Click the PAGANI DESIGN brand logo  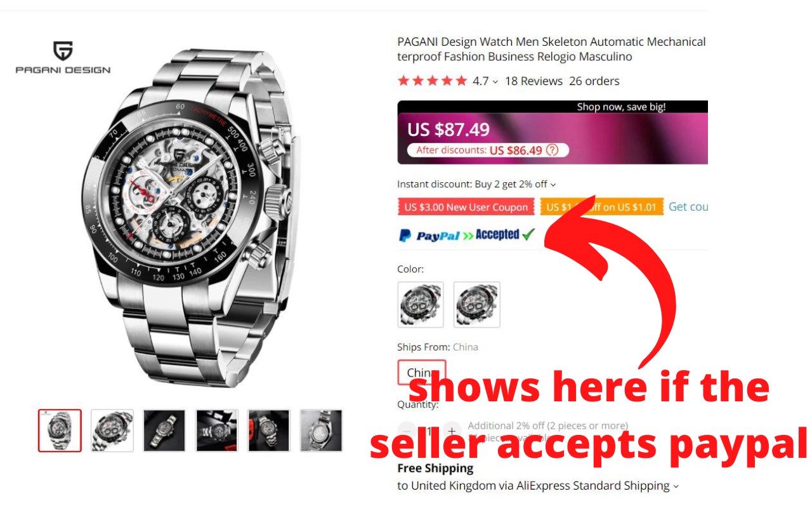tap(63, 58)
